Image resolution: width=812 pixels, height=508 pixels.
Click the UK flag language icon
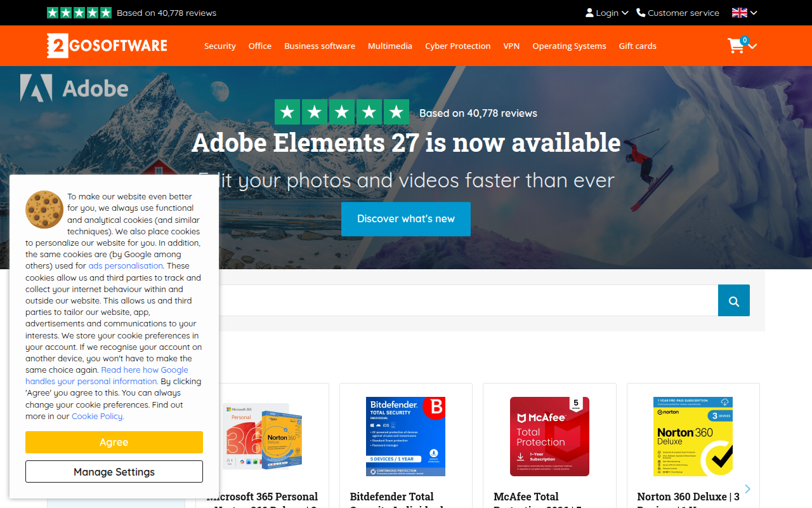740,13
